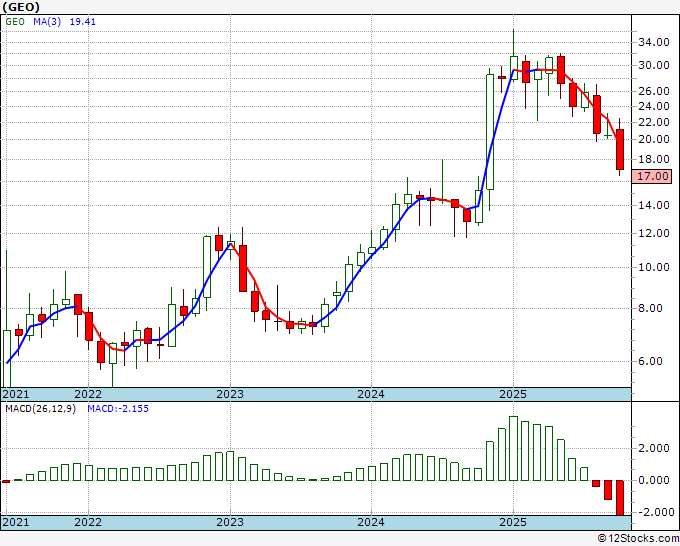Click the -2.000 MACD axis label
The image size is (680, 546).
651,512
